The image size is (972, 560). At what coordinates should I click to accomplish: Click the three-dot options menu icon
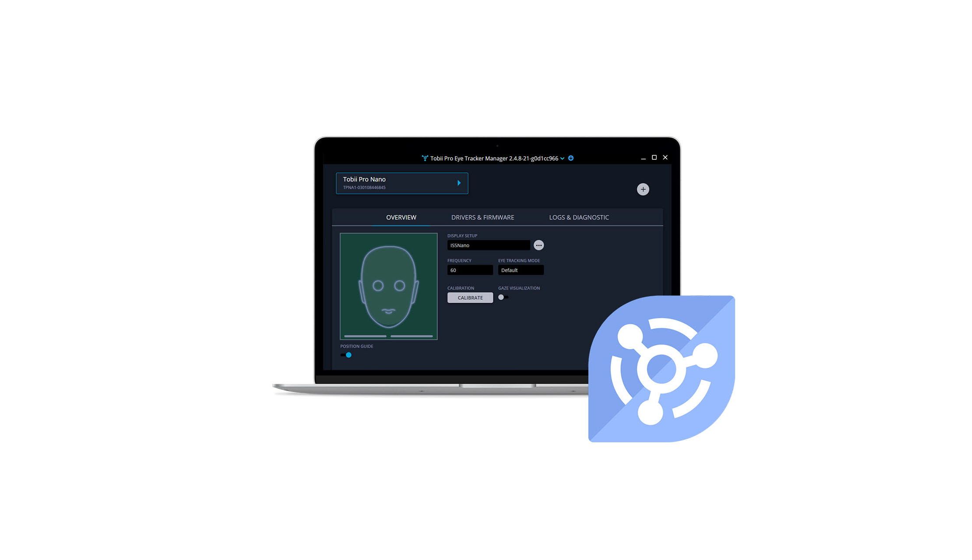539,245
